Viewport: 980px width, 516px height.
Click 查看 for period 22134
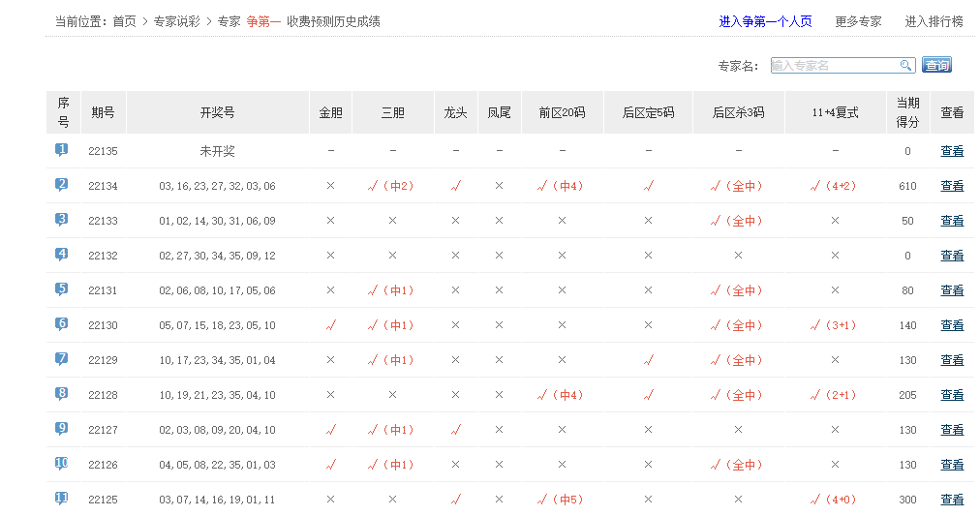tap(952, 186)
